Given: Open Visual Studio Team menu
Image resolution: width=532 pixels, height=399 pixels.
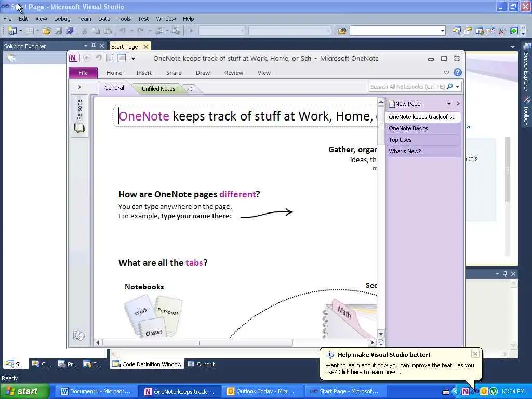Looking at the screenshot, I should click(x=84, y=19).
